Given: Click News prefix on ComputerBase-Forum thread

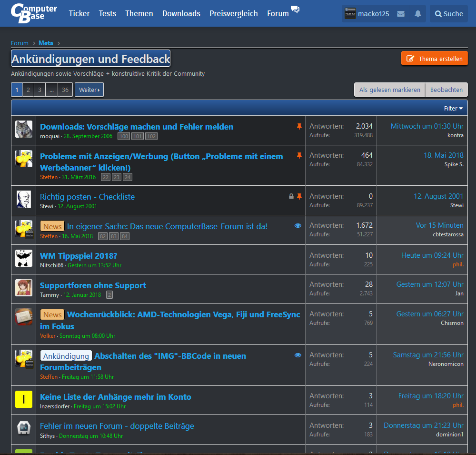Looking at the screenshot, I should [52, 226].
